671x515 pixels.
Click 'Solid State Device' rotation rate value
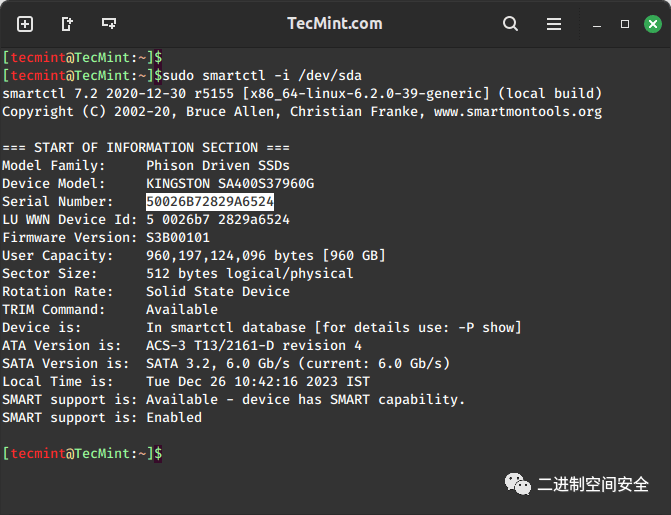point(218,292)
